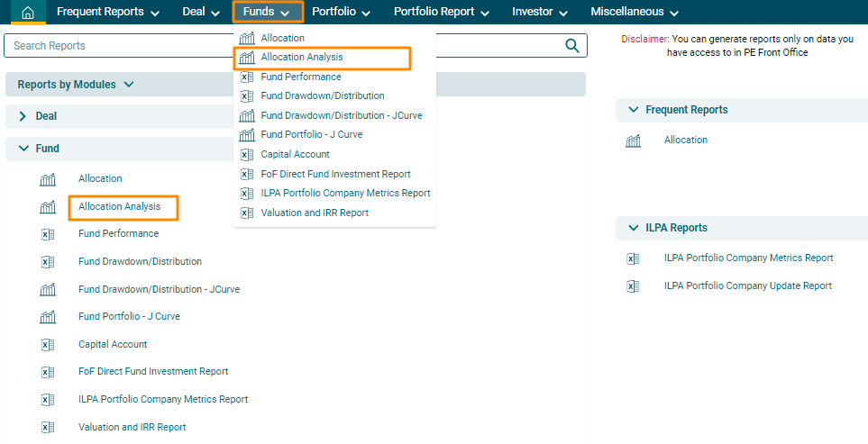This screenshot has height=444, width=868.
Task: Click Excel icon beside Valuation and IRR Report in list
Action: [x=48, y=428]
